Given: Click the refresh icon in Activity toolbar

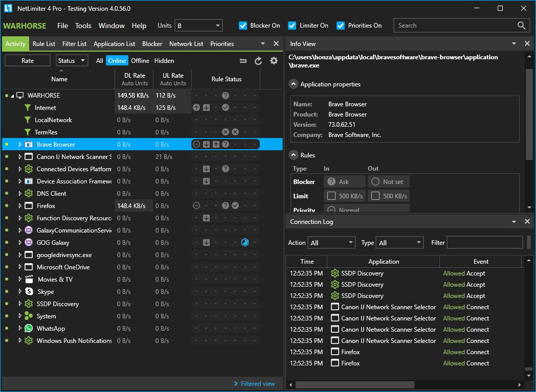Looking at the screenshot, I should tap(258, 61).
